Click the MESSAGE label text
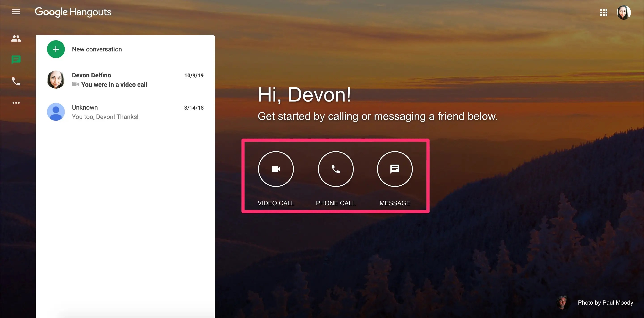Viewport: 644px width, 318px height. click(395, 203)
